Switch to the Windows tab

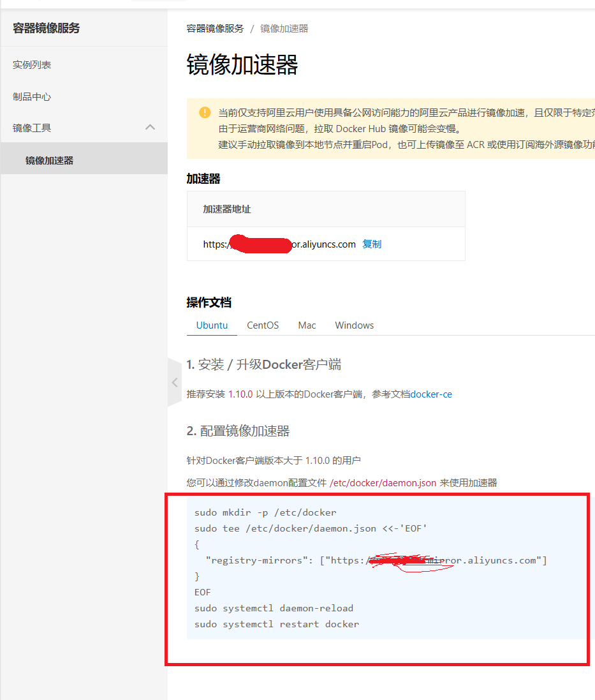[x=354, y=325]
